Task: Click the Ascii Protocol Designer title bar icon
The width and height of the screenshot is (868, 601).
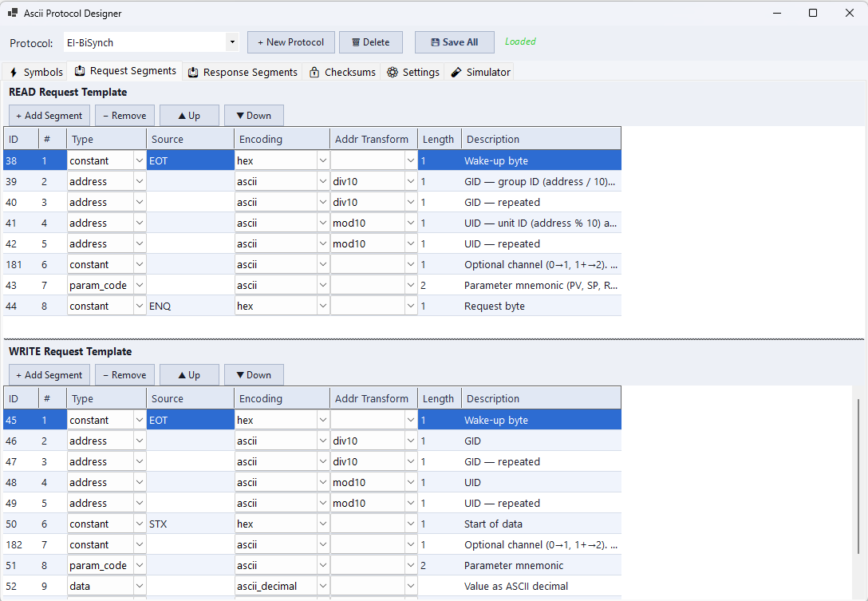Action: (12, 13)
